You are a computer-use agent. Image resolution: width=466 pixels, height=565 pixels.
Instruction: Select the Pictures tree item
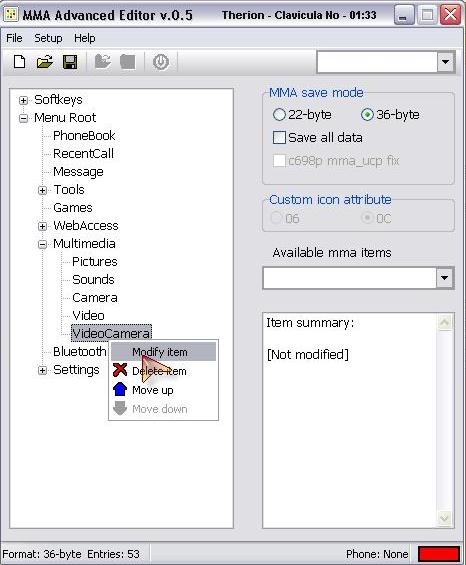pyautogui.click(x=95, y=262)
